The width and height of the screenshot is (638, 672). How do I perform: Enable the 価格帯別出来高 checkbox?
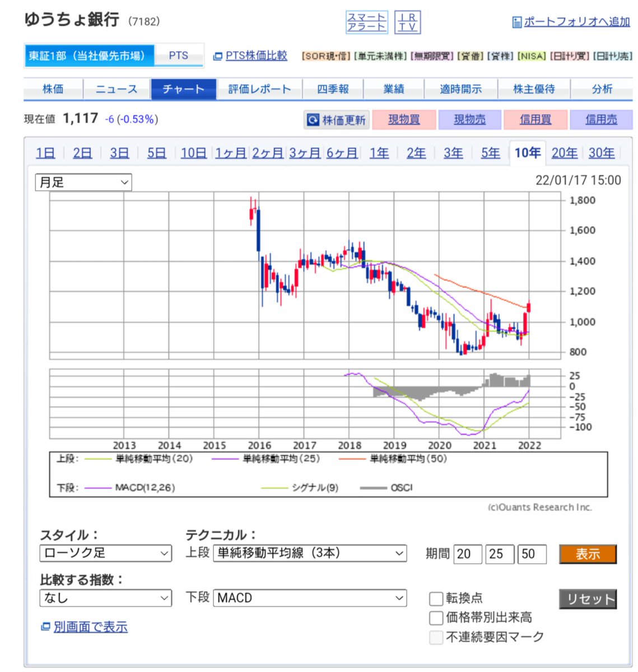pyautogui.click(x=436, y=618)
